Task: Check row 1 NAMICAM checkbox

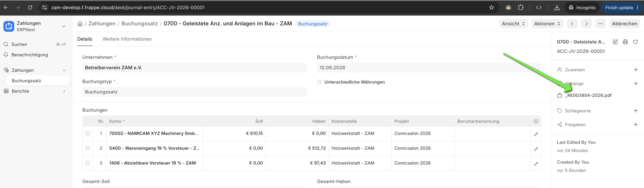Action: coord(88,133)
